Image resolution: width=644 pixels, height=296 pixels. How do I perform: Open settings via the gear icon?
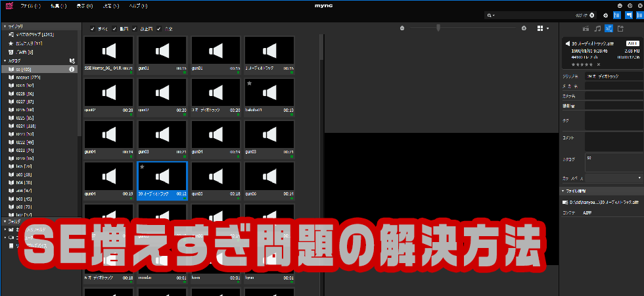point(605,16)
